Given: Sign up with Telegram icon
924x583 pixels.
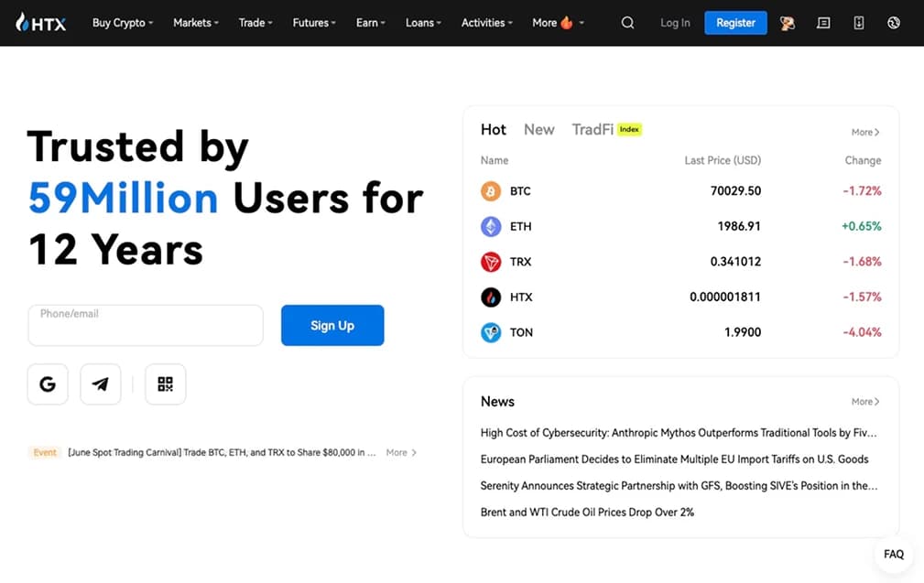Looking at the screenshot, I should tap(101, 384).
